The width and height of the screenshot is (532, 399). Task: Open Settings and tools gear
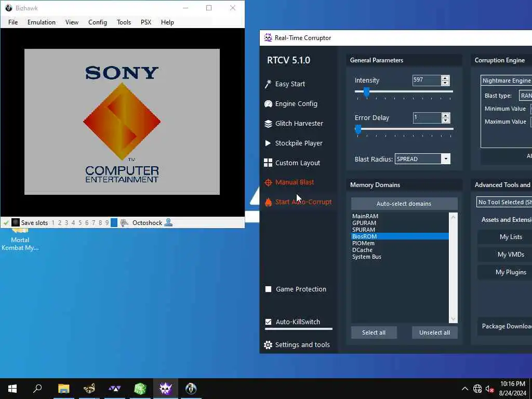coord(268,345)
